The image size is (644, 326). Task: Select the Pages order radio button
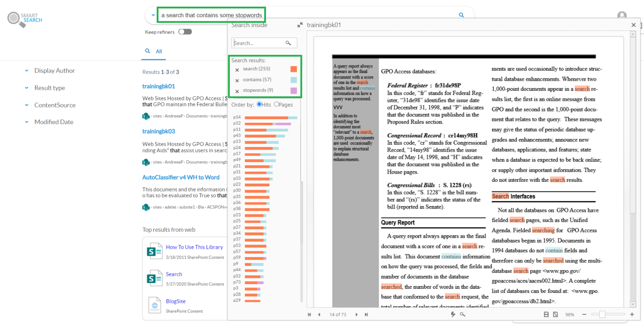pyautogui.click(x=276, y=104)
